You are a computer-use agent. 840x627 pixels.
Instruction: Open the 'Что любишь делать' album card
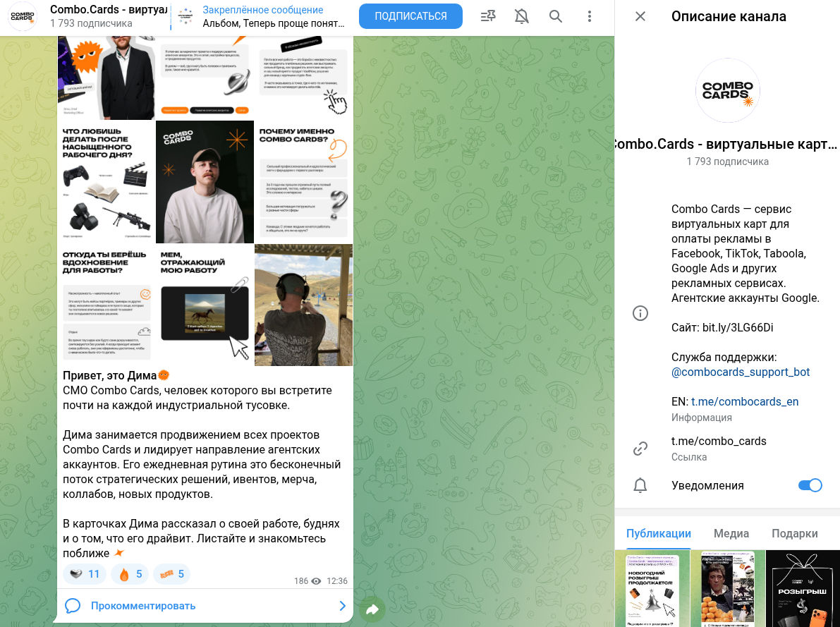(106, 182)
